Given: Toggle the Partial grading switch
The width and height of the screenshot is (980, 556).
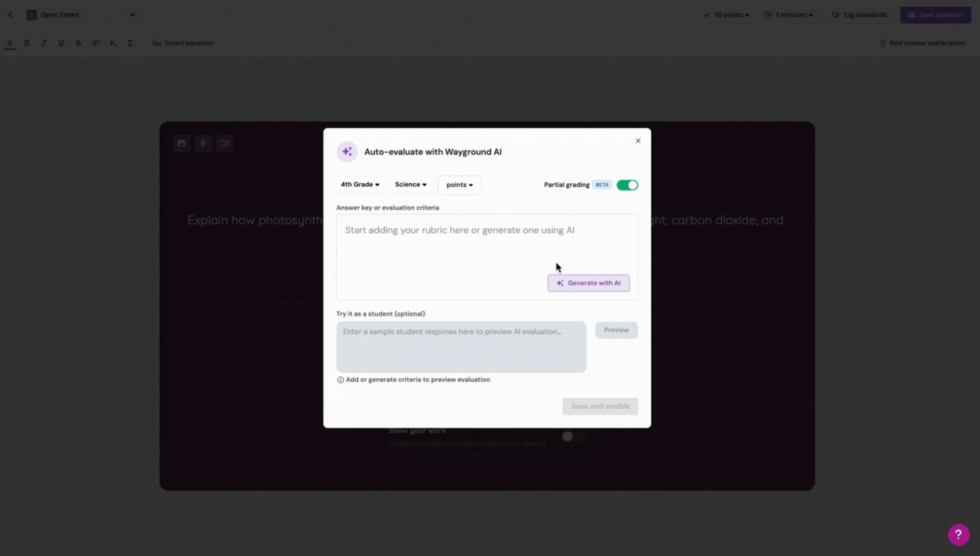Looking at the screenshot, I should click(x=627, y=185).
